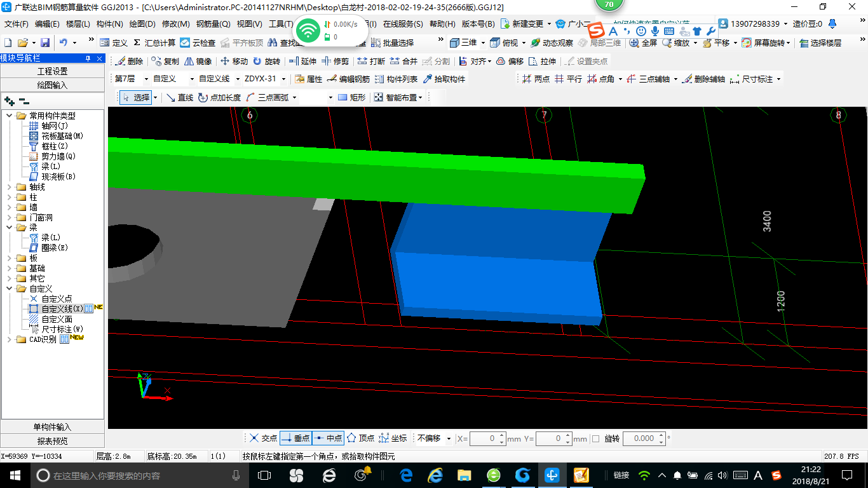The image size is (868, 488).
Task: Choose the 延伸 extend tool
Action: [x=302, y=61]
